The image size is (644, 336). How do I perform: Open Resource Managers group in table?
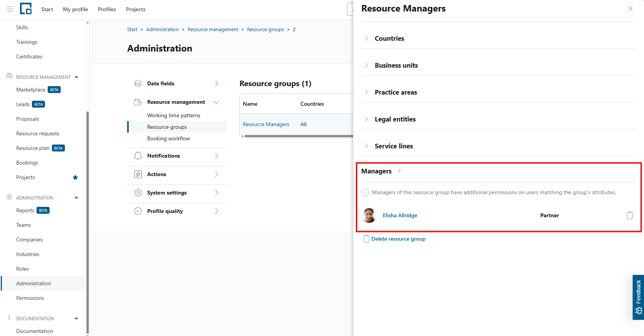tap(266, 124)
